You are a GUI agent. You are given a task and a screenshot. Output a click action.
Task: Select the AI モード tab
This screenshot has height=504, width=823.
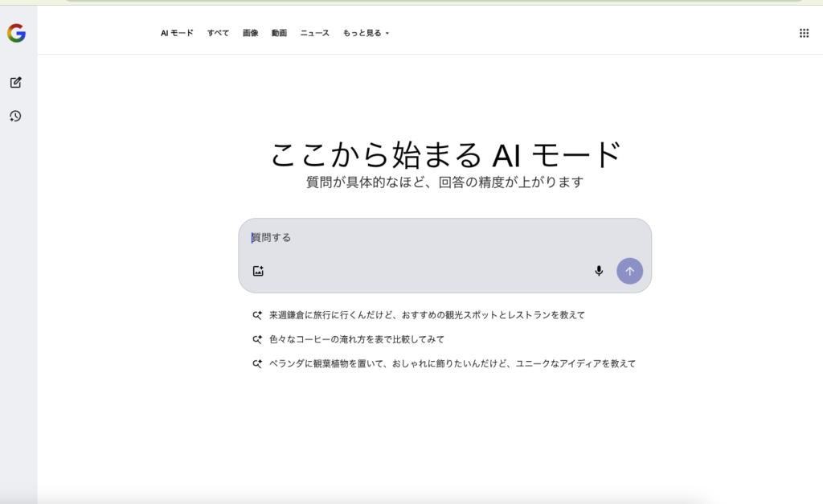pos(177,33)
